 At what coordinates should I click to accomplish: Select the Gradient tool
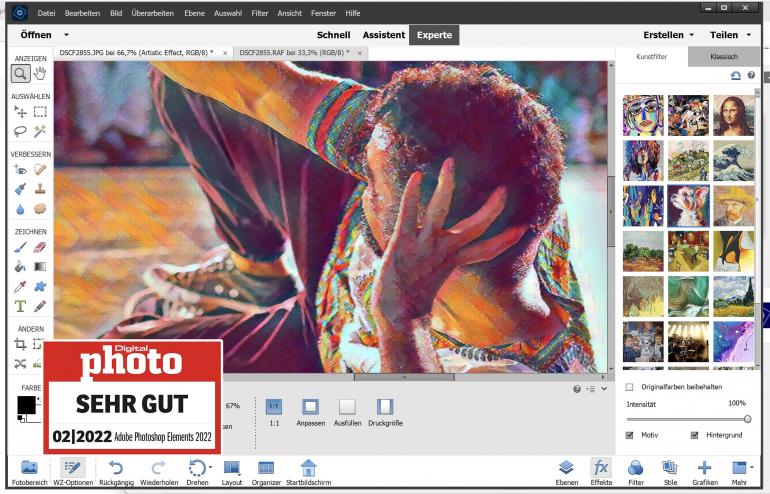[40, 267]
